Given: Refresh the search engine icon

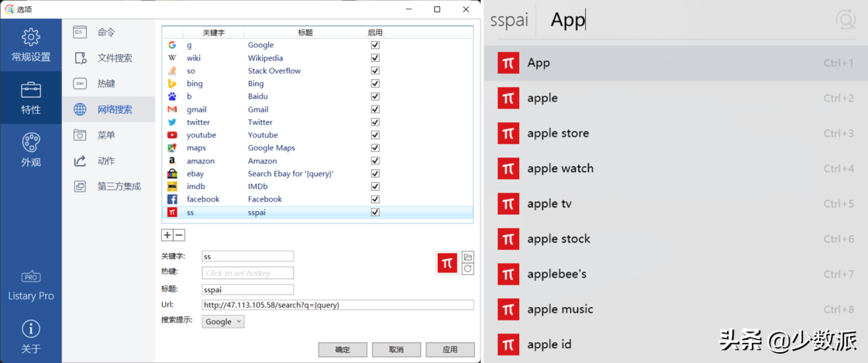Looking at the screenshot, I should point(468,269).
